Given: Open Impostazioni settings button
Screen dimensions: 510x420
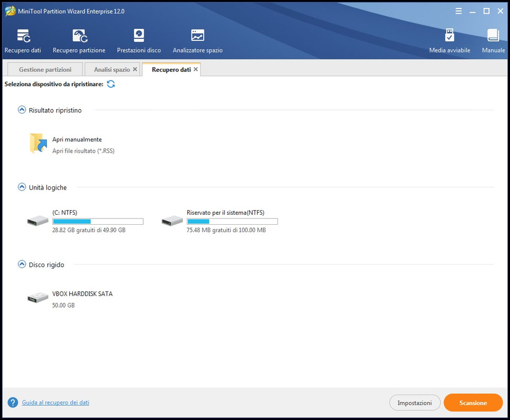Looking at the screenshot, I should pos(415,403).
